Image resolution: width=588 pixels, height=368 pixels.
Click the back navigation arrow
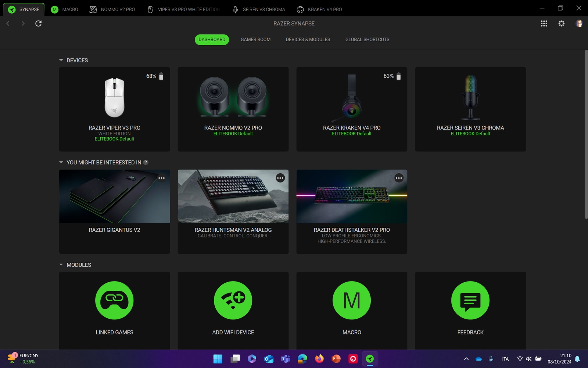pos(8,23)
